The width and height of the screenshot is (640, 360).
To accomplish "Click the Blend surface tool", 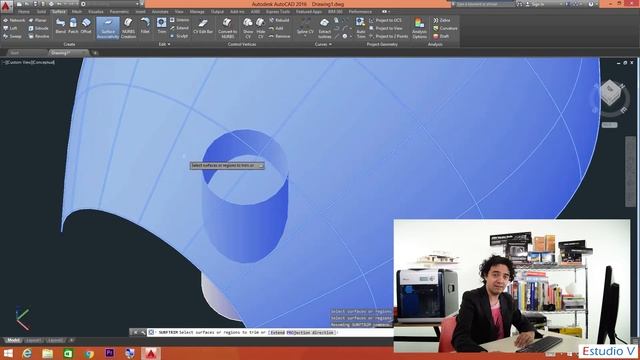I will (60, 26).
